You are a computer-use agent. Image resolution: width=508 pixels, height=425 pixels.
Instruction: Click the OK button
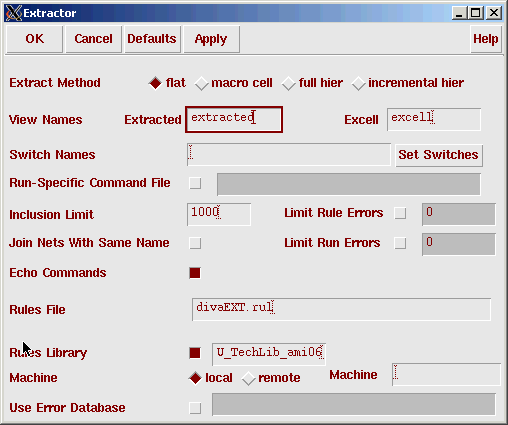[x=35, y=39]
